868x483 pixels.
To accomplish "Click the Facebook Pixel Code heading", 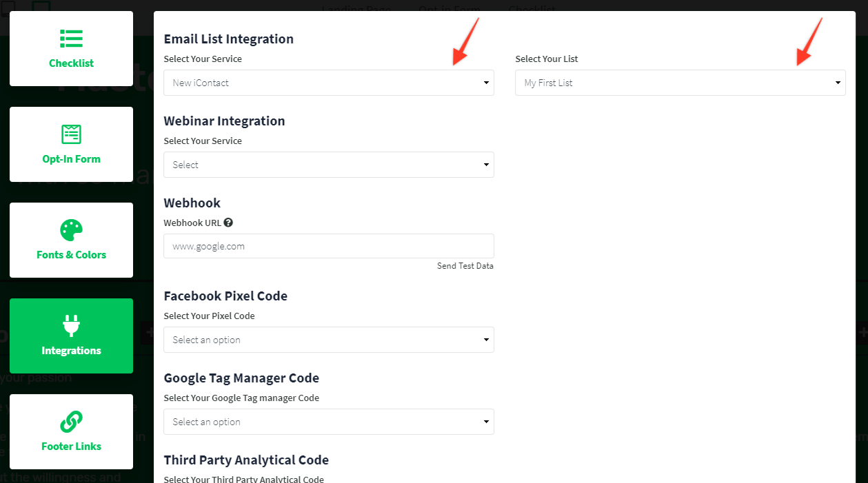I will 225,296.
